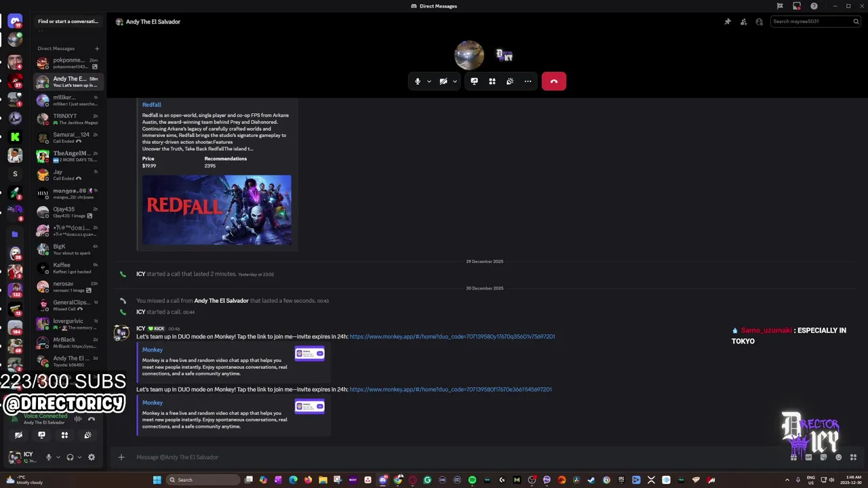The height and width of the screenshot is (488, 868).
Task: Open nerosav direct message
Action: pos(67,287)
